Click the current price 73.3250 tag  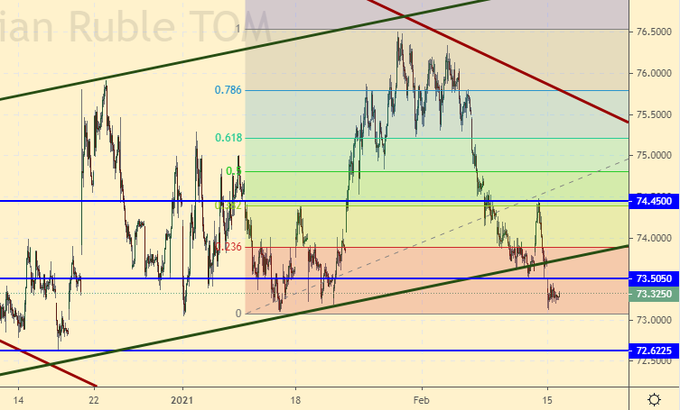tap(654, 294)
